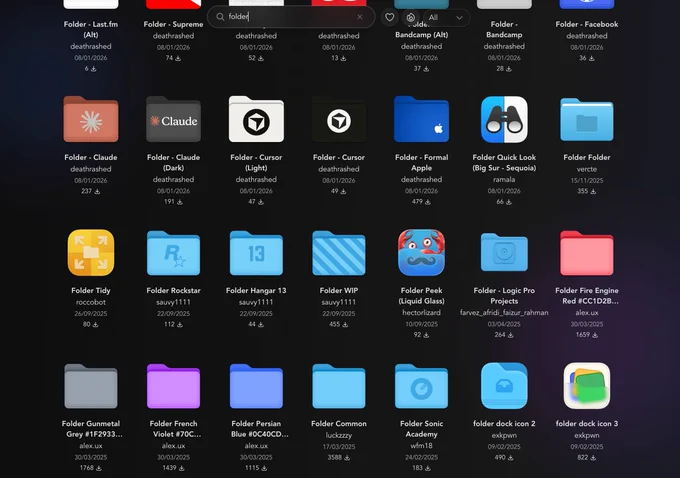Click the magnifier icon in the search bar
This screenshot has height=478, width=680.
point(220,17)
